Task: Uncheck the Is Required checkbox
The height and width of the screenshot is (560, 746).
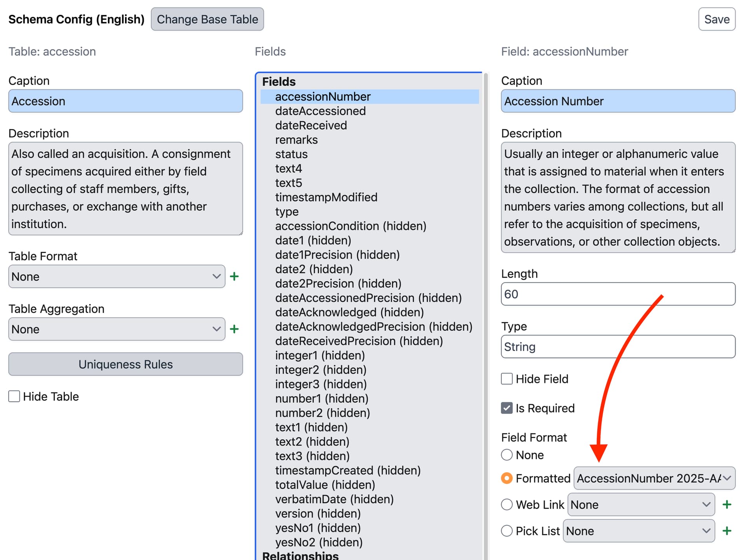Action: [507, 408]
